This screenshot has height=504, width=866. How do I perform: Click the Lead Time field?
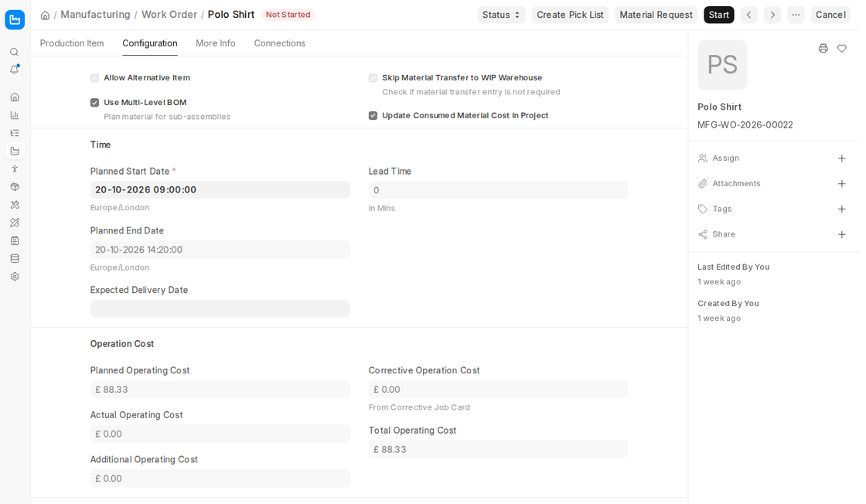498,190
